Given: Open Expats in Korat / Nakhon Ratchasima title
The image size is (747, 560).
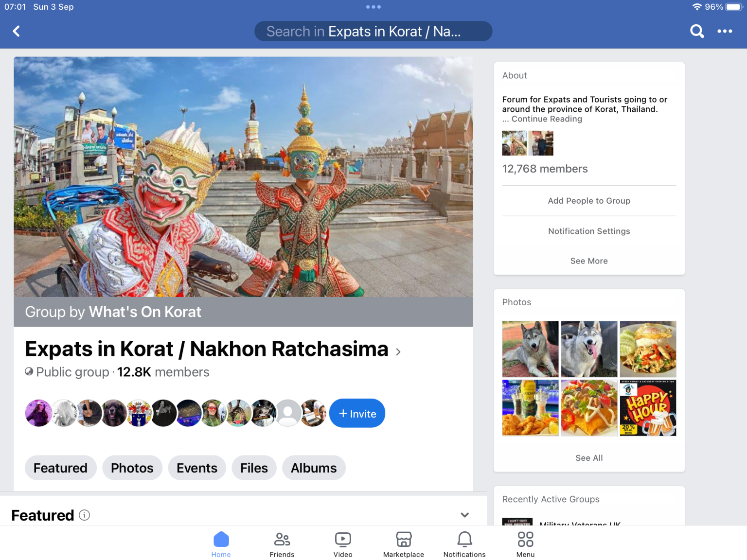Looking at the screenshot, I should point(207,349).
